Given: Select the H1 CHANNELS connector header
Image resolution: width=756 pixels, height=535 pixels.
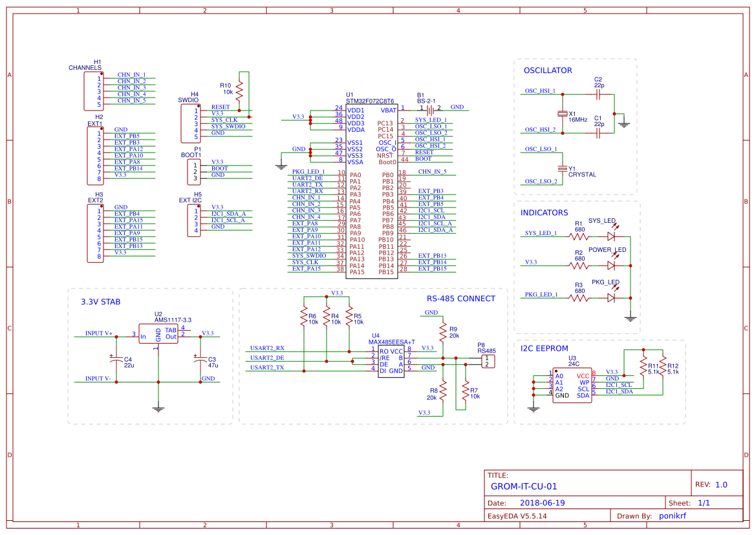Looking at the screenshot, I should click(87, 90).
